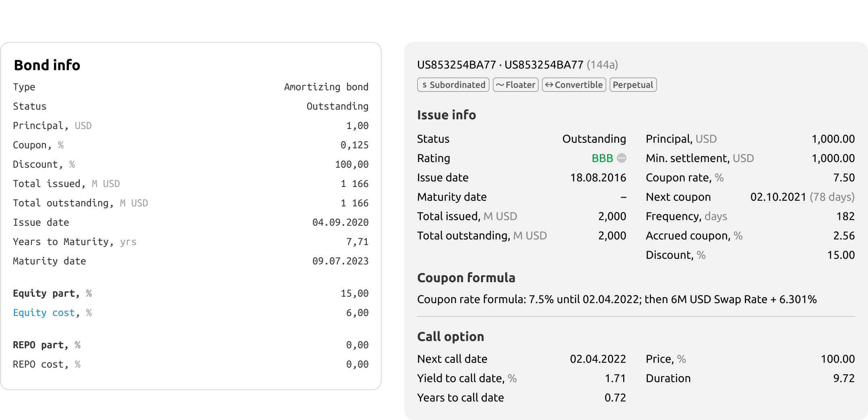Click the green BBB rating value
The width and height of the screenshot is (868, 420).
[x=602, y=158]
